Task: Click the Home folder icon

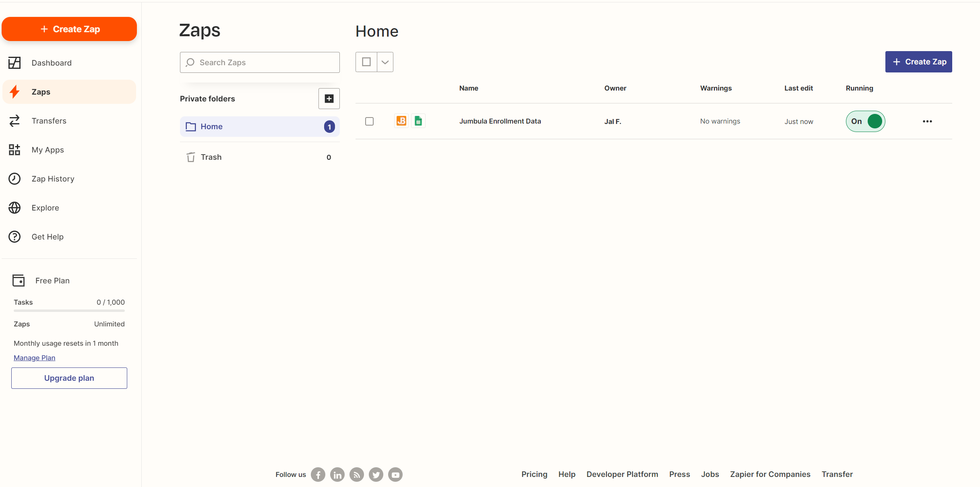Action: (x=190, y=126)
